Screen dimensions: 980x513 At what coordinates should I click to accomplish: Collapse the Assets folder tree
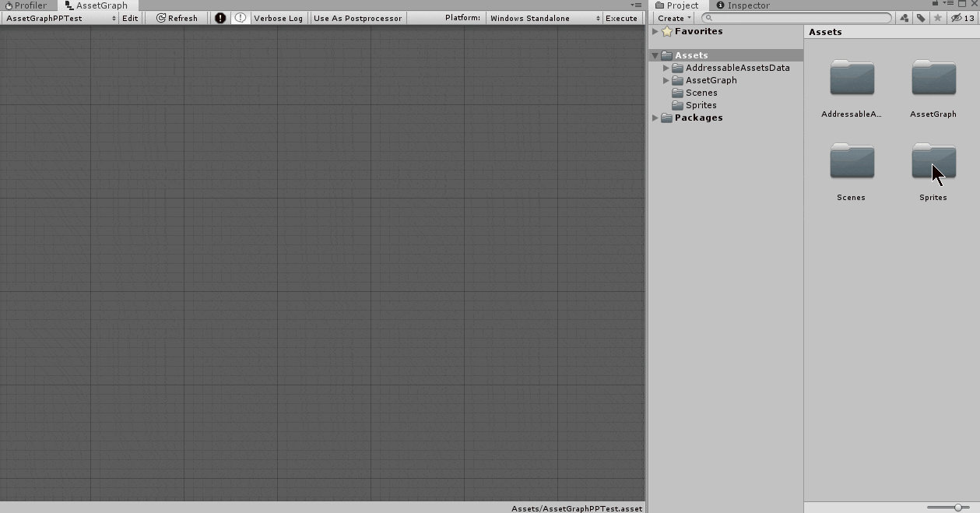[654, 54]
